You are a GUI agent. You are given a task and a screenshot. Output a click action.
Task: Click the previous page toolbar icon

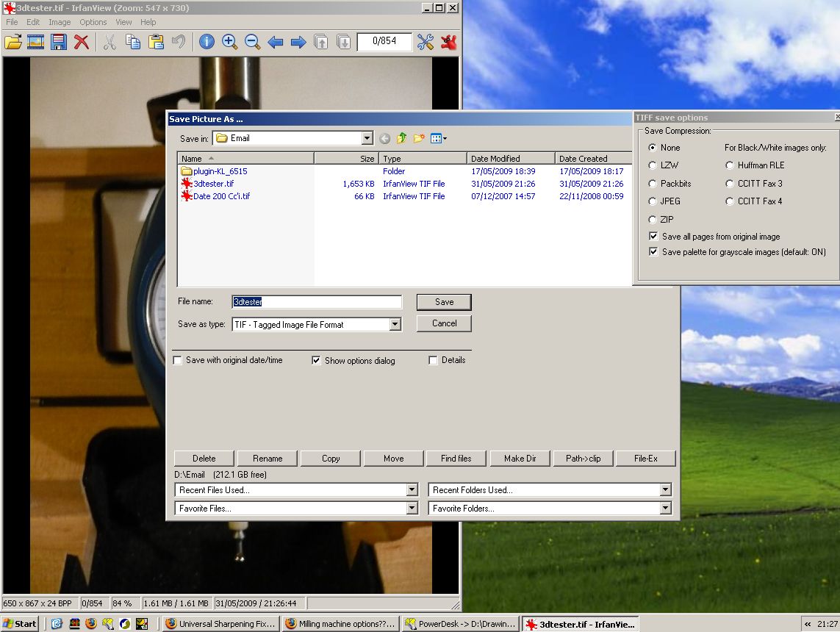tap(321, 42)
